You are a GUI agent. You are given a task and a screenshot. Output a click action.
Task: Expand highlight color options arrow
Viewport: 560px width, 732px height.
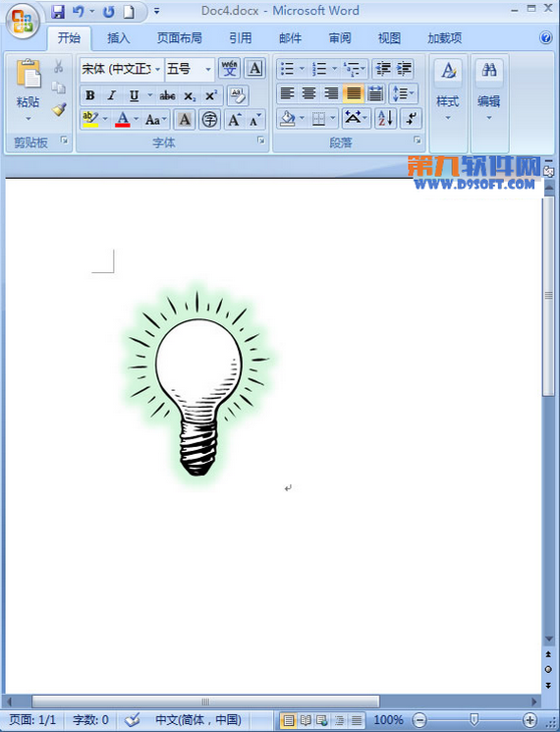click(105, 119)
